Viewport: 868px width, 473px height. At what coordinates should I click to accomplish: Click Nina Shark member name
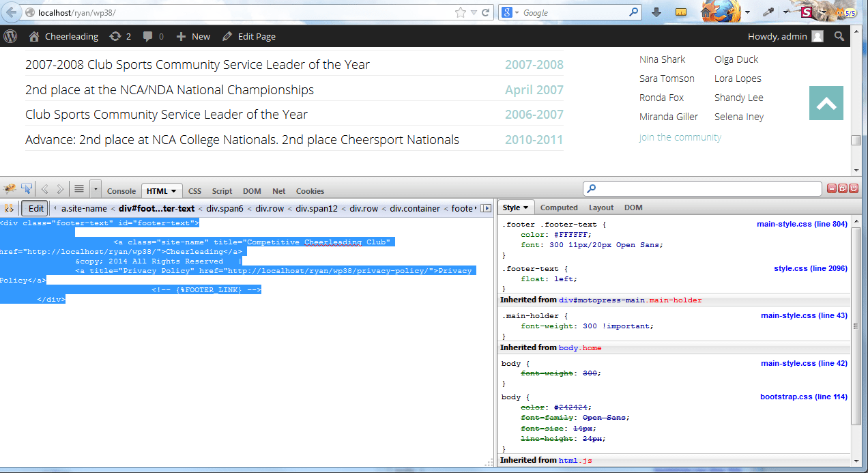point(663,59)
